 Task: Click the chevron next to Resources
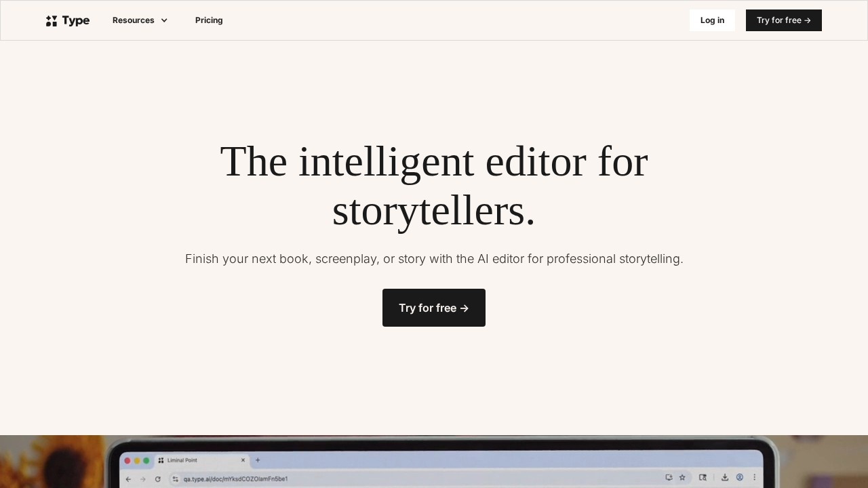164,20
